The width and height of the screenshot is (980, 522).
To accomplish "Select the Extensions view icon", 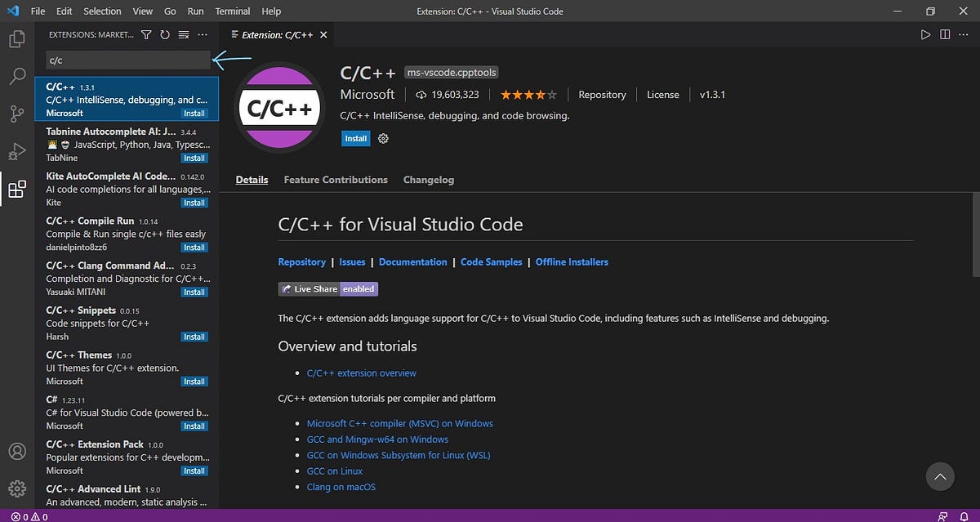I will [x=16, y=190].
